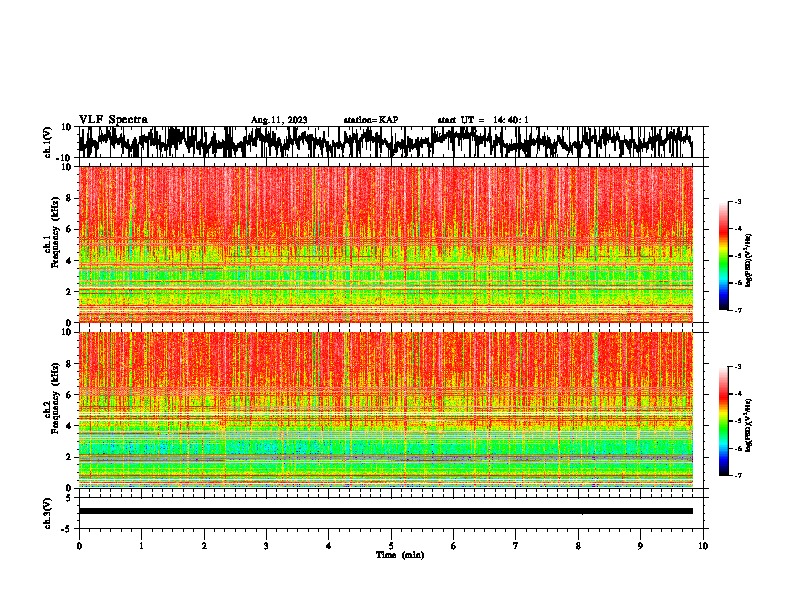This screenshot has width=792, height=612.
Task: Click time axis tick label '8'
Action: coord(578,546)
